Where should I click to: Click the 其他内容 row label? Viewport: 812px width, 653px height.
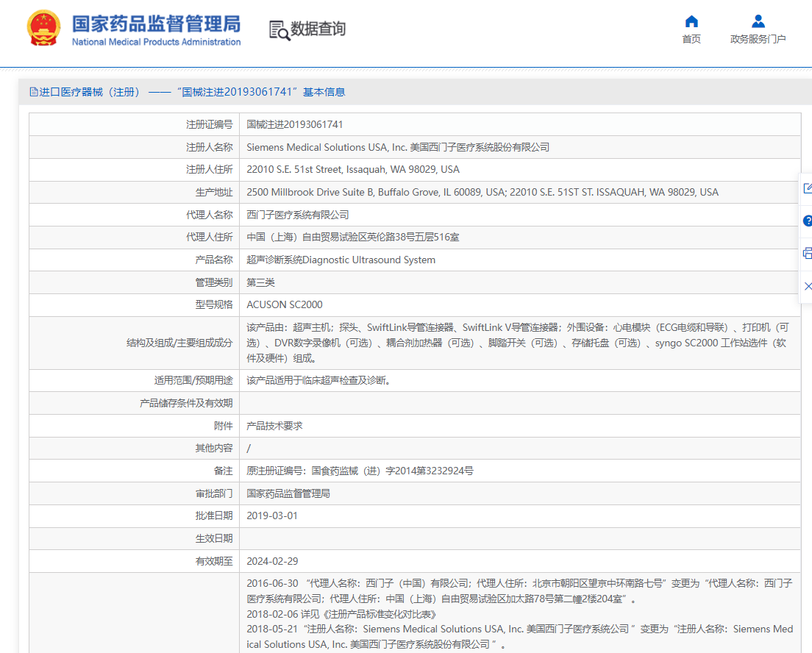[x=214, y=448]
